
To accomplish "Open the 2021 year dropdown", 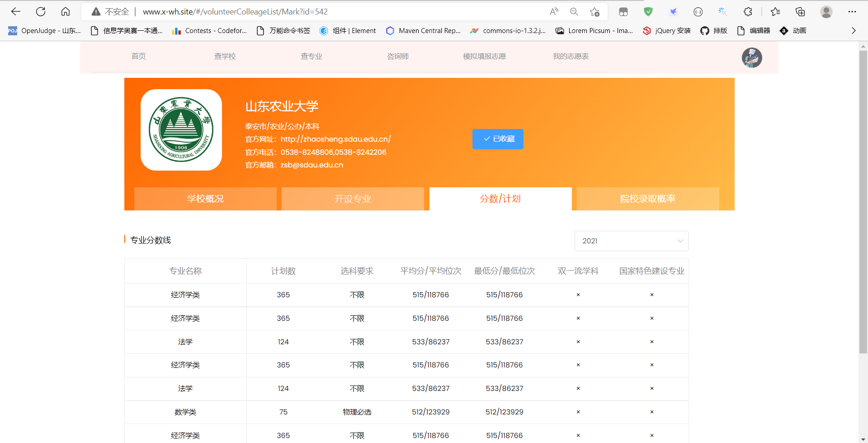I will pyautogui.click(x=632, y=241).
